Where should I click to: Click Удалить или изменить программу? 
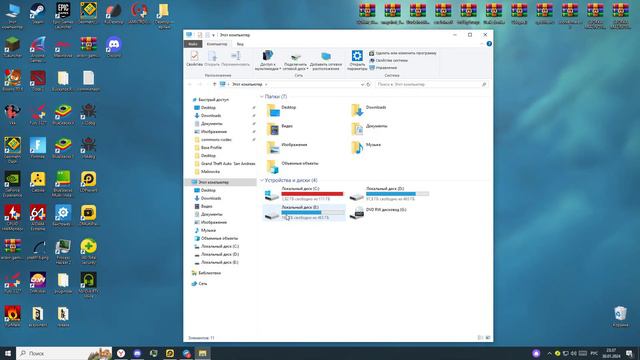pyautogui.click(x=402, y=53)
